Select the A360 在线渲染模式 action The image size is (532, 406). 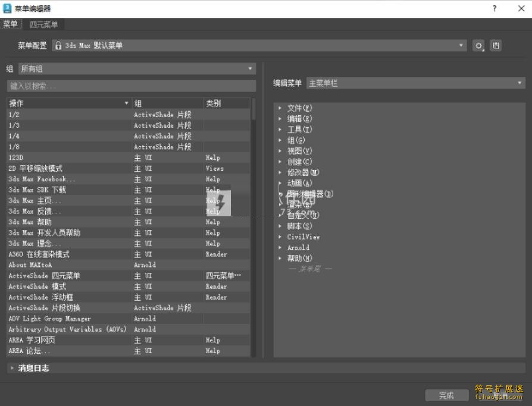coord(129,254)
